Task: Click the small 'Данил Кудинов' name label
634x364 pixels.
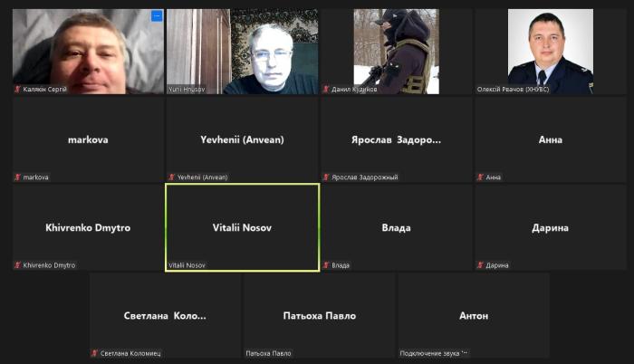Action: pyautogui.click(x=354, y=89)
